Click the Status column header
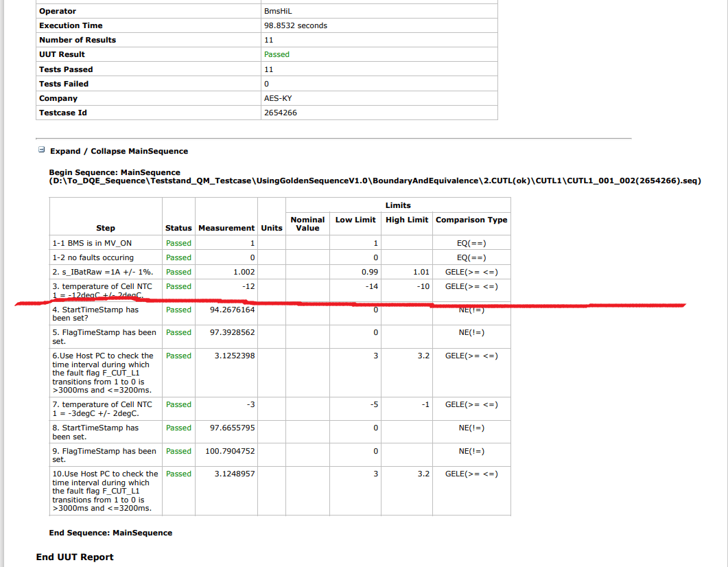This screenshot has height=567, width=728. pyautogui.click(x=178, y=228)
